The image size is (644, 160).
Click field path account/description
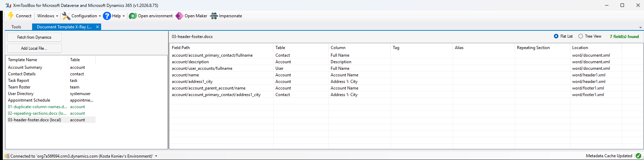[x=190, y=62]
